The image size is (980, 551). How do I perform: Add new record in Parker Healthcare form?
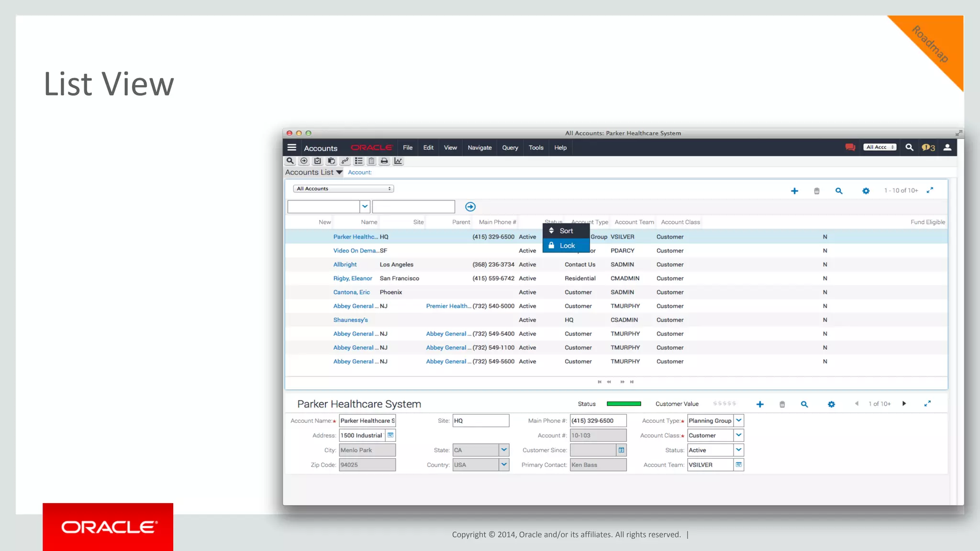[x=760, y=404]
